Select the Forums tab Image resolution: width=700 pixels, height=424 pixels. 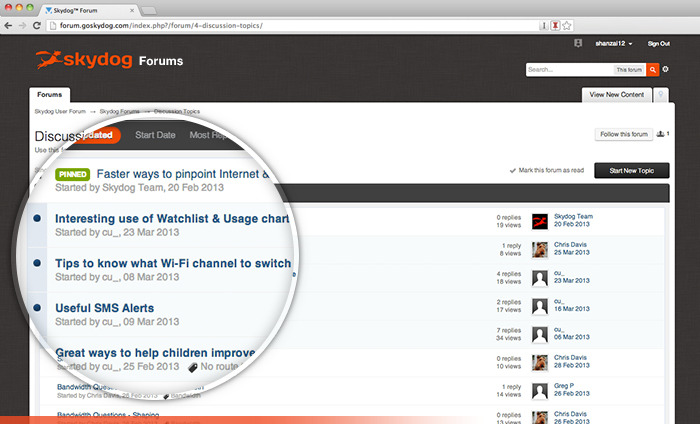(50, 95)
